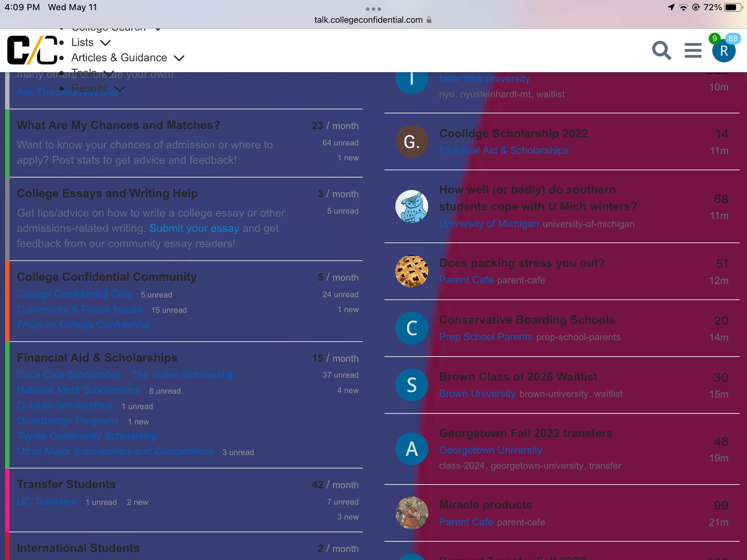
Task: Open Georgetown Fall 2022 transfers topic
Action: pos(526,433)
